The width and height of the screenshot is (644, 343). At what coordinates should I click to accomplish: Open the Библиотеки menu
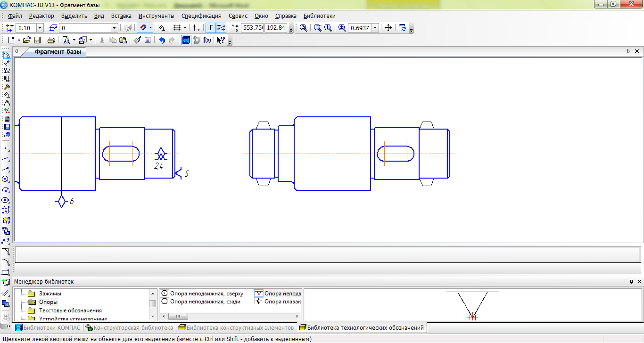[320, 16]
